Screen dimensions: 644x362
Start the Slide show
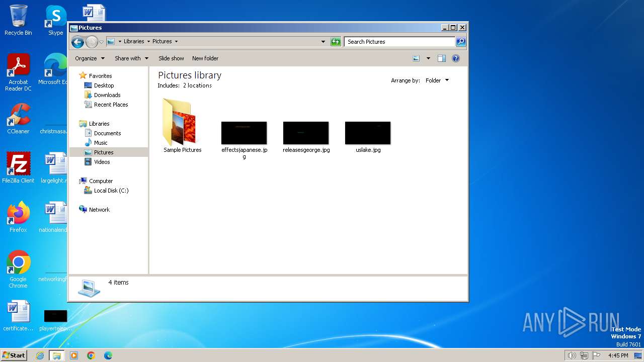click(x=171, y=58)
